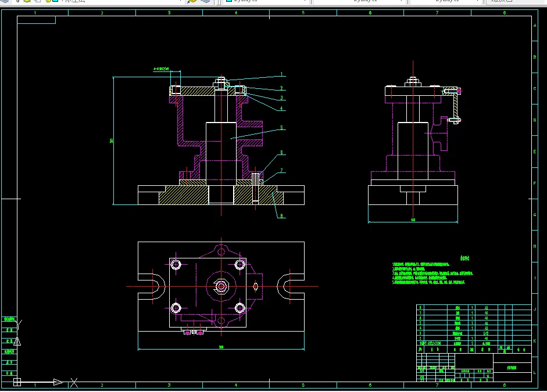Click zone letter G on right border
The width and height of the screenshot is (547, 392).
click(x=535, y=215)
